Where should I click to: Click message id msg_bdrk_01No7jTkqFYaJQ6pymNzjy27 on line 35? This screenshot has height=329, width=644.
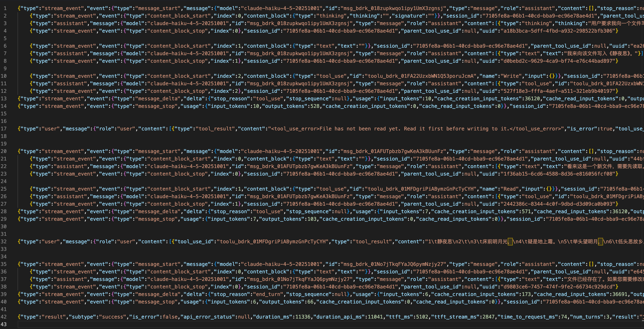pos(393,264)
